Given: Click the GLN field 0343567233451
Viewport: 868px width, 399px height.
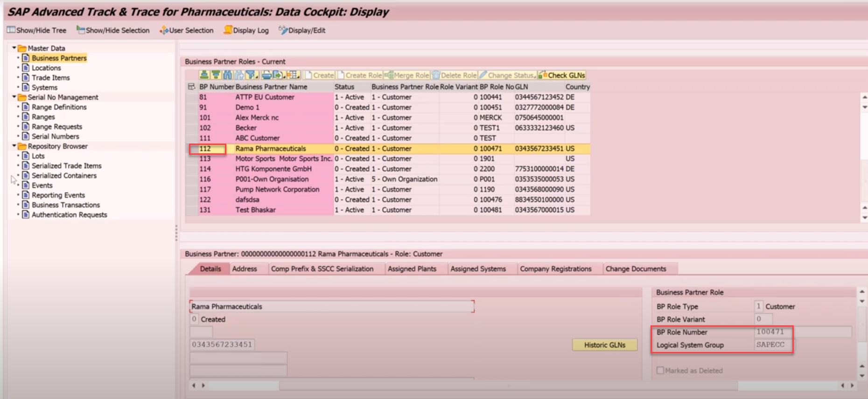Looking at the screenshot, I should tap(222, 345).
